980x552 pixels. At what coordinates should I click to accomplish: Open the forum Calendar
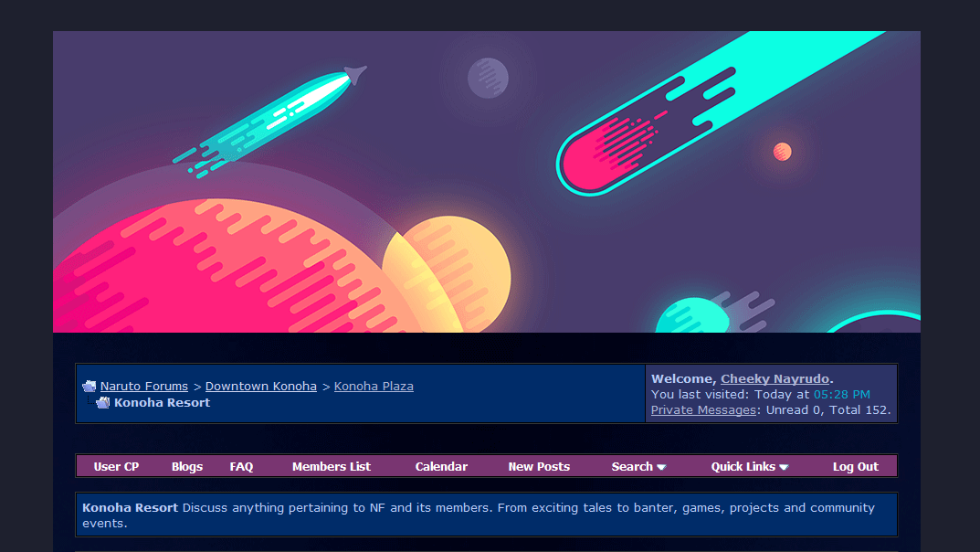[441, 466]
